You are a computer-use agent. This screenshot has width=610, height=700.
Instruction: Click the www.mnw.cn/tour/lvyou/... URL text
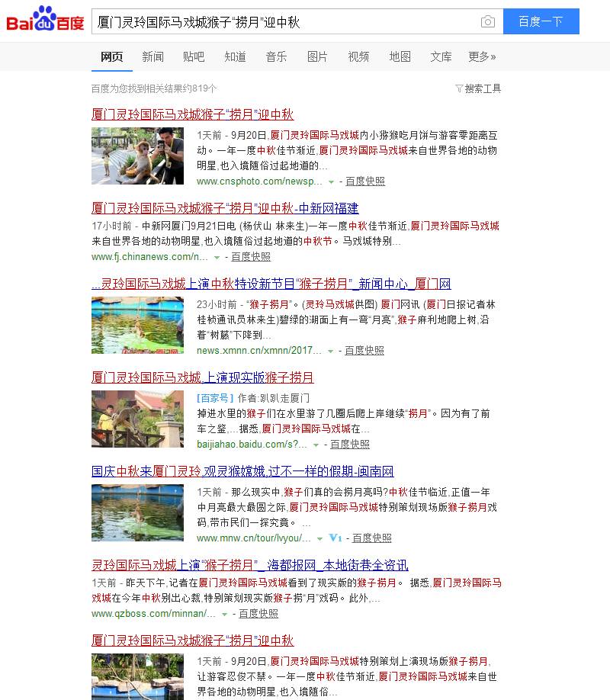tap(254, 538)
